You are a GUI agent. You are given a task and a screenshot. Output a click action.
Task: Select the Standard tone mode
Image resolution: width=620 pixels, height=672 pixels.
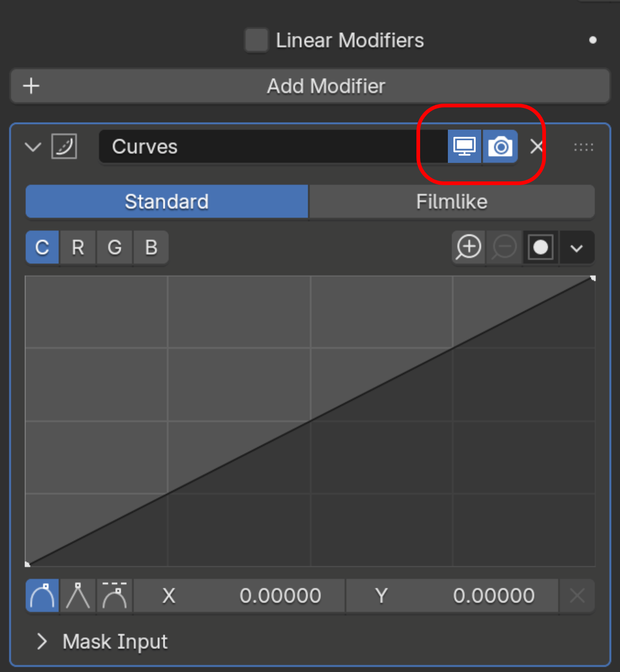tap(167, 201)
